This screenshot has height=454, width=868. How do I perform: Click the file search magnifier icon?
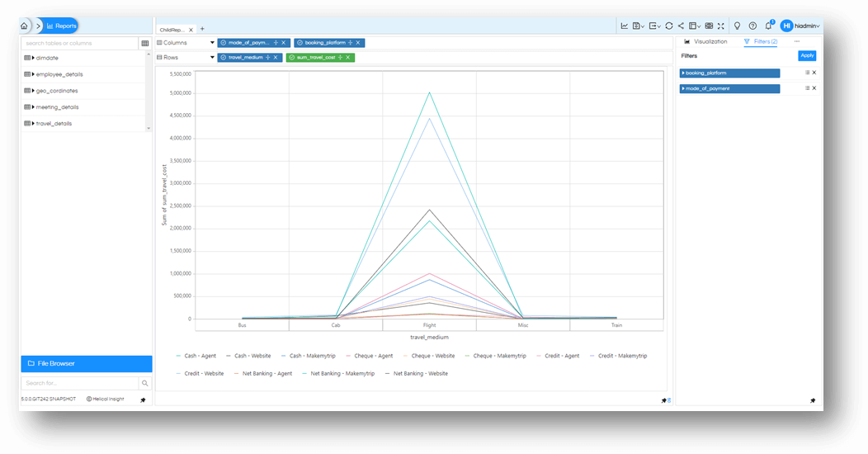[145, 383]
